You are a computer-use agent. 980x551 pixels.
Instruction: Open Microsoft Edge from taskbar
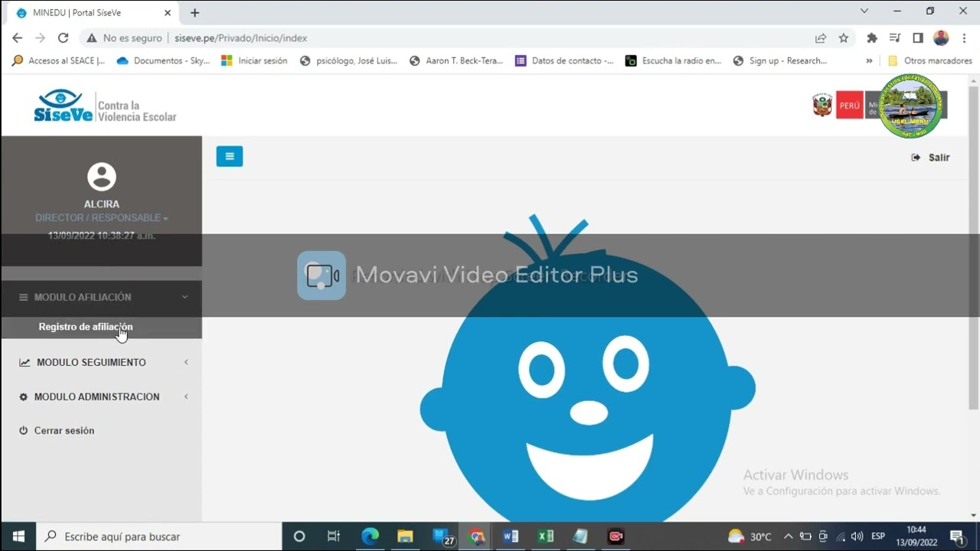tap(370, 536)
